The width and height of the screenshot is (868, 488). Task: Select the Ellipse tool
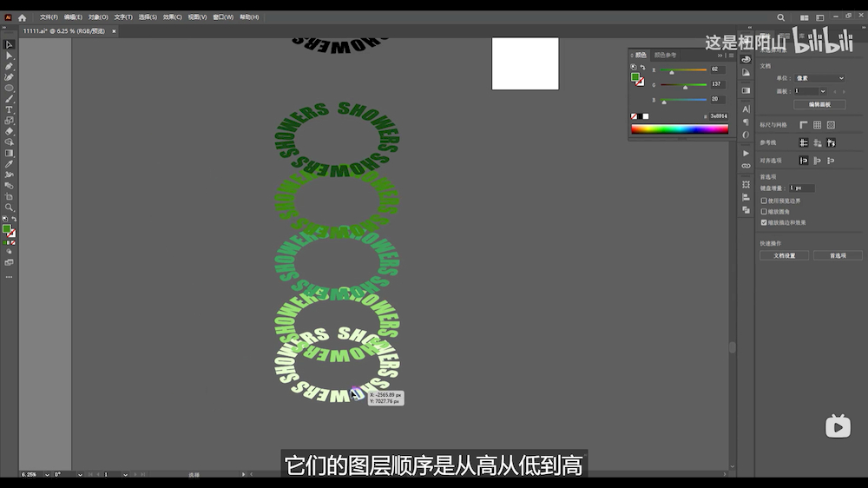tap(9, 88)
